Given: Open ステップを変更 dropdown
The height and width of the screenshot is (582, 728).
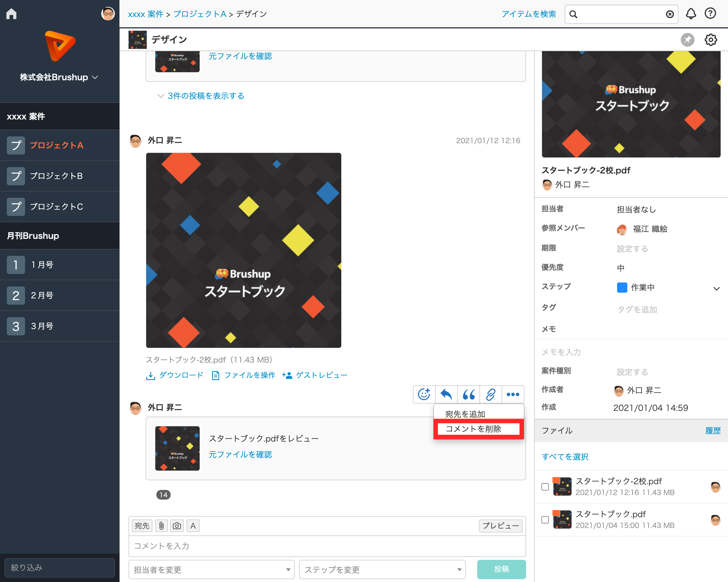Looking at the screenshot, I should pos(382,569).
